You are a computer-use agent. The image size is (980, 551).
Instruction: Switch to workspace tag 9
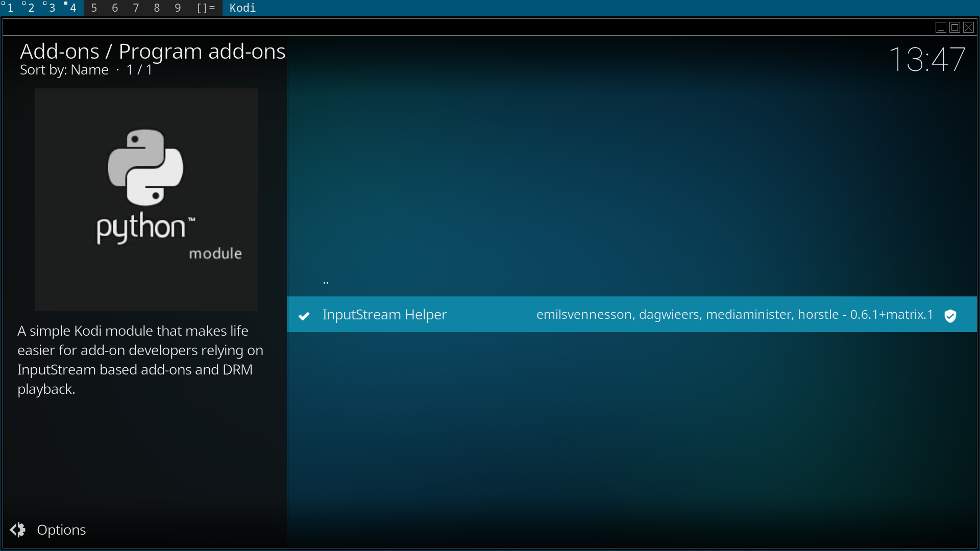pos(178,8)
